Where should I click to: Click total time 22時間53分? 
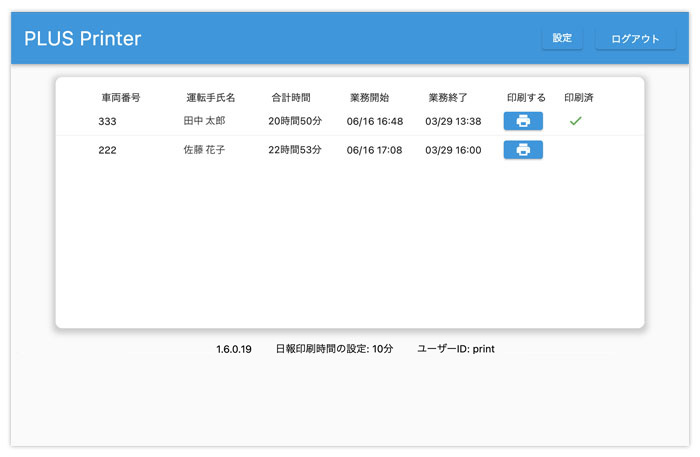(295, 150)
